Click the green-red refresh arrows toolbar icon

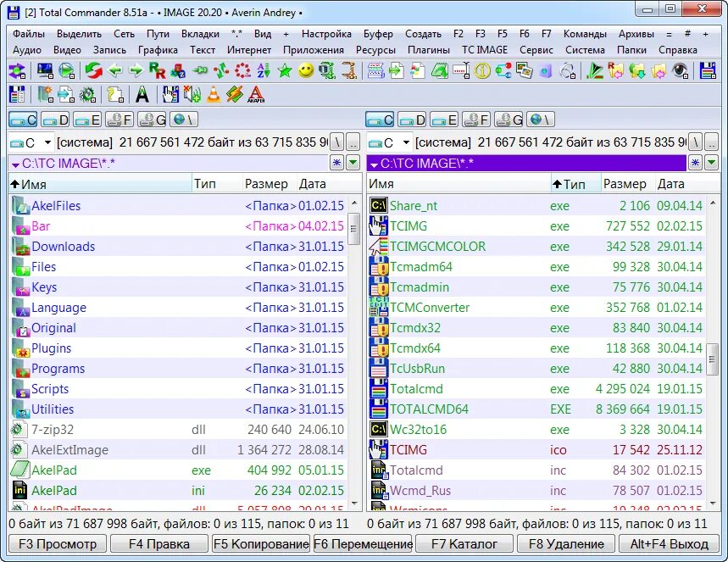[x=93, y=70]
